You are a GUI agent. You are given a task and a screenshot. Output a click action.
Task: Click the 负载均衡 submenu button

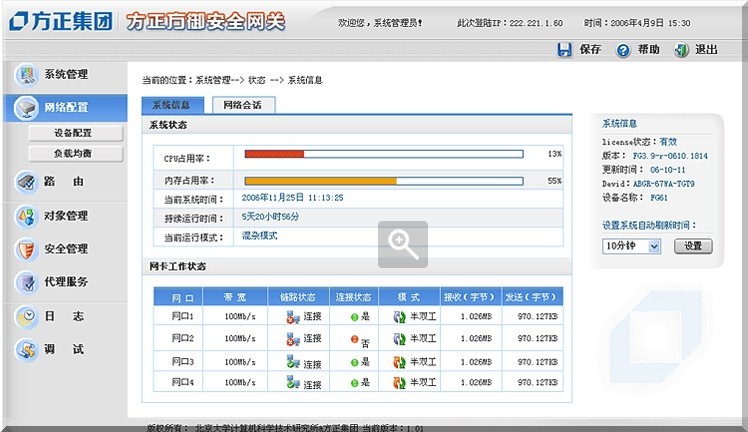point(76,154)
